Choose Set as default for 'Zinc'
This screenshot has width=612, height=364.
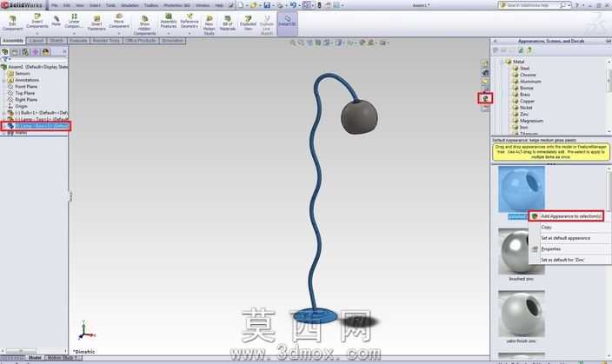[562, 260]
